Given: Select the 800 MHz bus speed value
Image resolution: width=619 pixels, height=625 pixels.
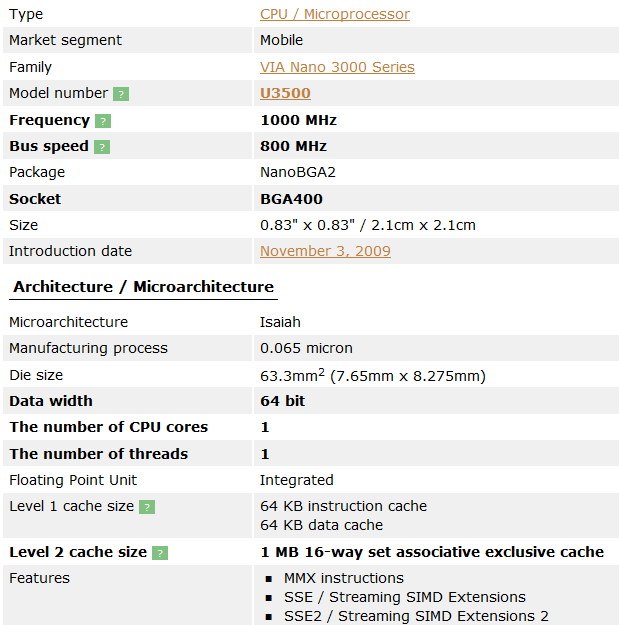Looking at the screenshot, I should [293, 146].
